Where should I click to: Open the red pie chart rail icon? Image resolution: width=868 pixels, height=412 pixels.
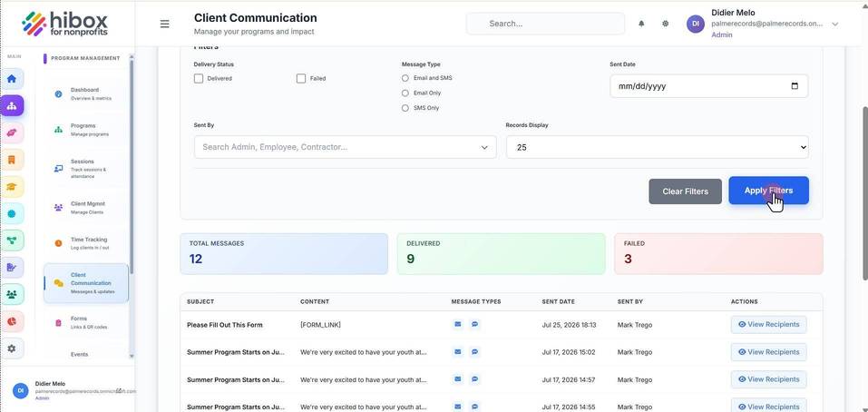(x=12, y=321)
